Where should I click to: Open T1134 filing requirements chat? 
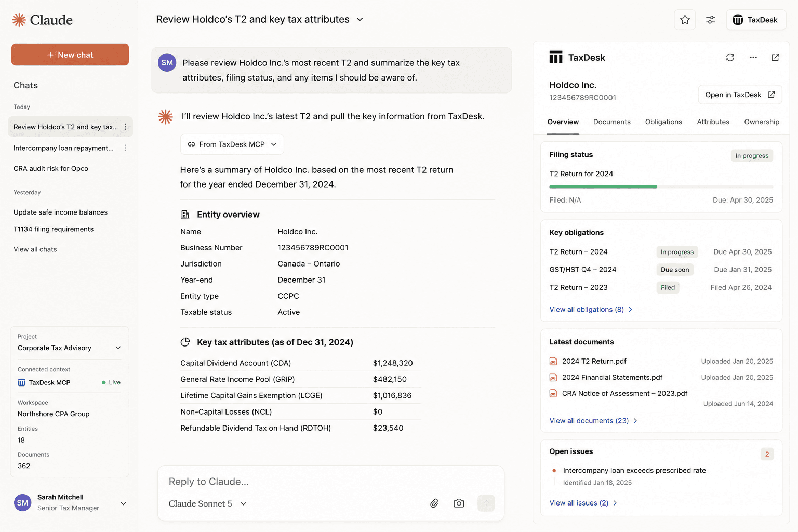pos(54,229)
